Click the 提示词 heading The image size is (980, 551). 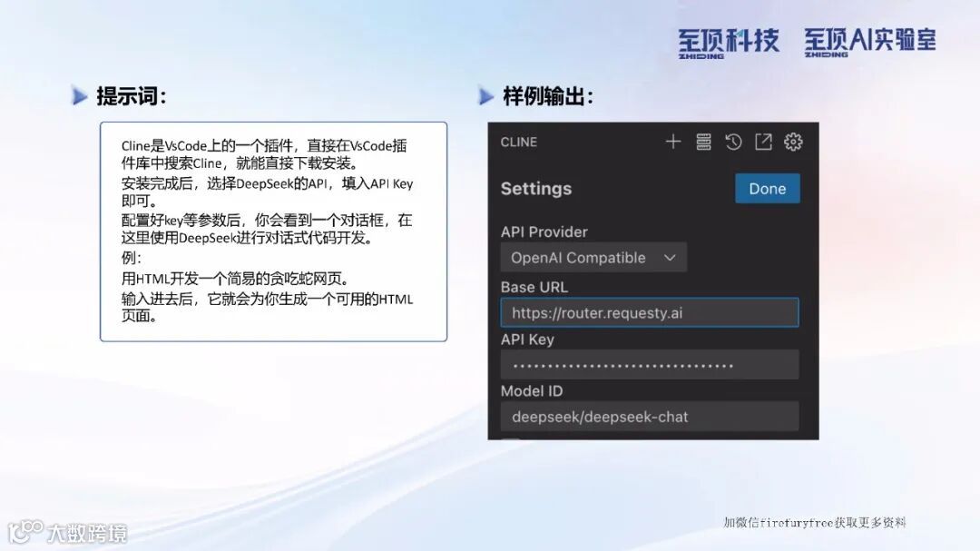click(132, 96)
